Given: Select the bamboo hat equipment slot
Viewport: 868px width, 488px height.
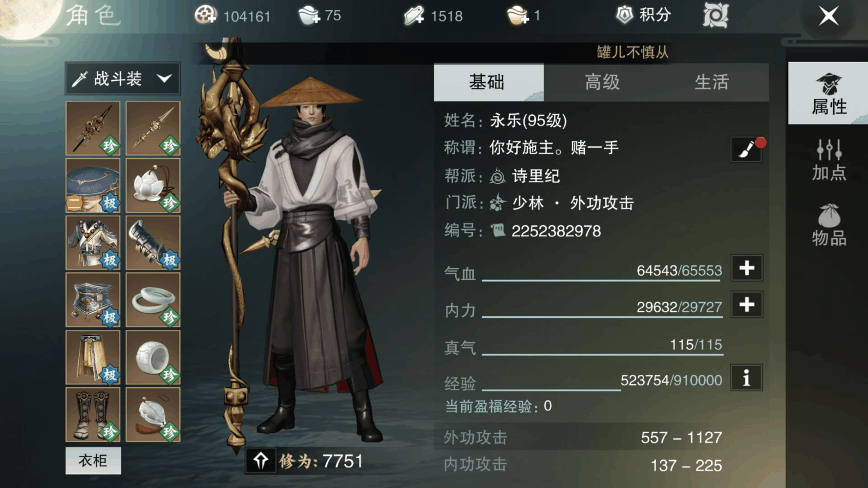Looking at the screenshot, I should click(x=93, y=185).
